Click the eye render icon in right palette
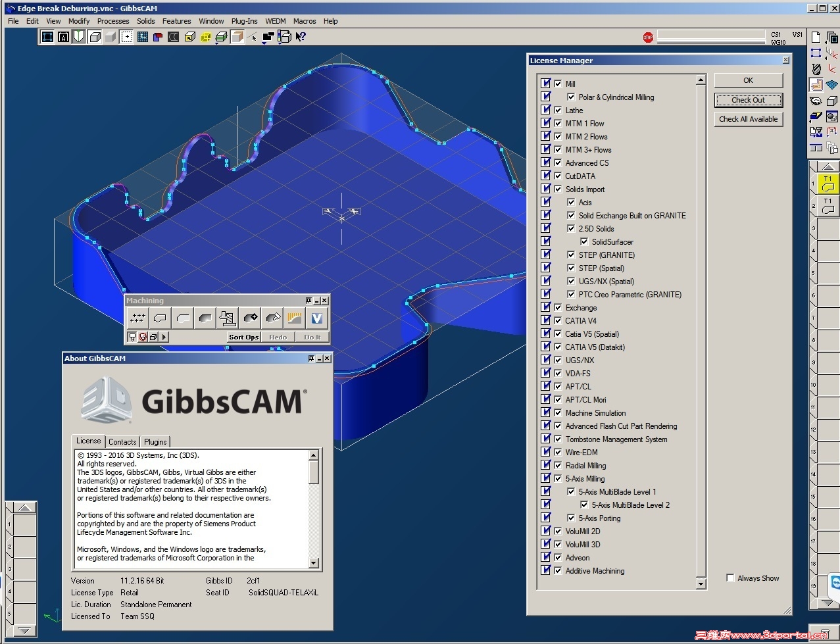Image resolution: width=840 pixels, height=644 pixels. tap(816, 101)
